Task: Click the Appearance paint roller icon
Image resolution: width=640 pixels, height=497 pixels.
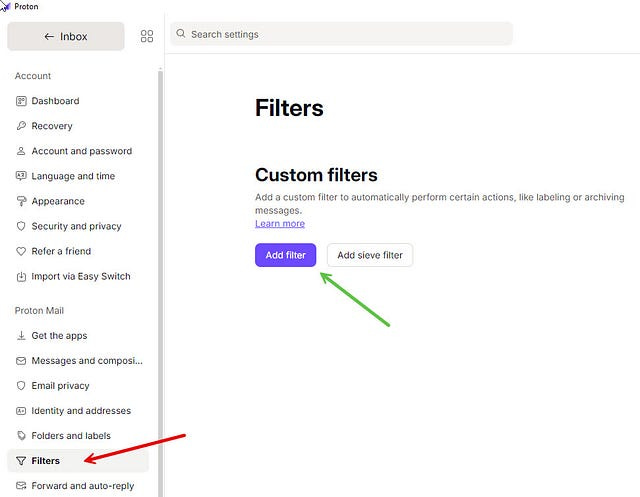Action: point(21,201)
